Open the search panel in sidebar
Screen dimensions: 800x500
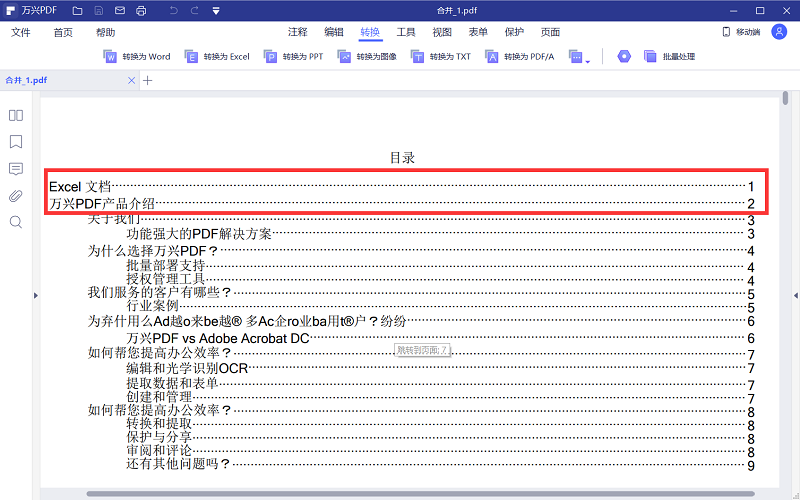[x=16, y=222]
